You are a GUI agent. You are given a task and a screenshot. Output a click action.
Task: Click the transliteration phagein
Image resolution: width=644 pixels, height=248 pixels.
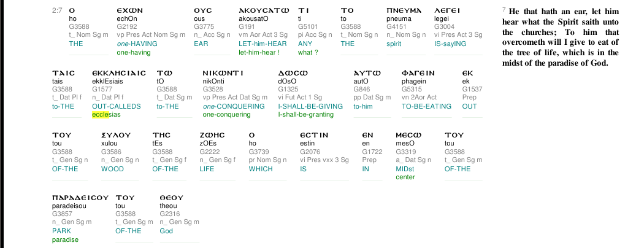413,82
